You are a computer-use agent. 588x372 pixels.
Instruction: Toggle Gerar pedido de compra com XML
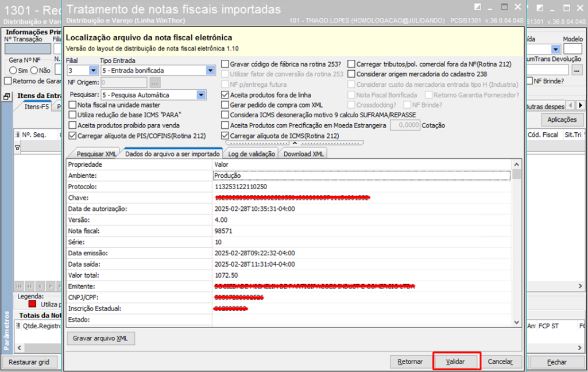click(x=226, y=105)
